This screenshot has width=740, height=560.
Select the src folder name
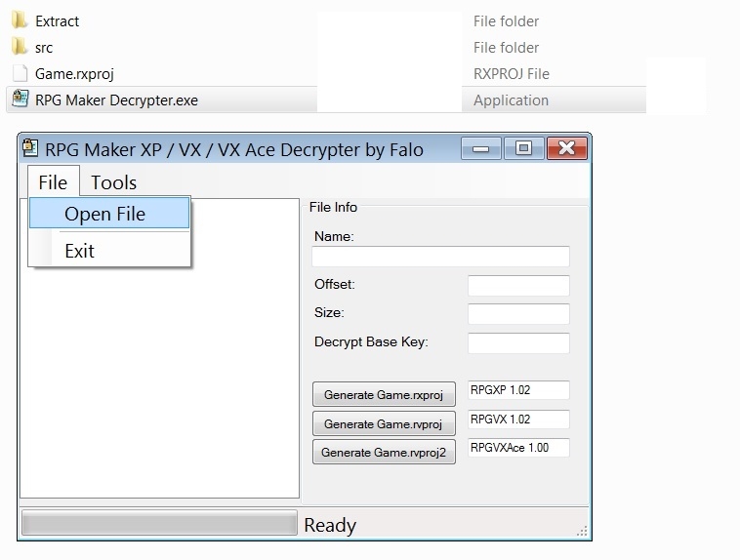tap(43, 48)
